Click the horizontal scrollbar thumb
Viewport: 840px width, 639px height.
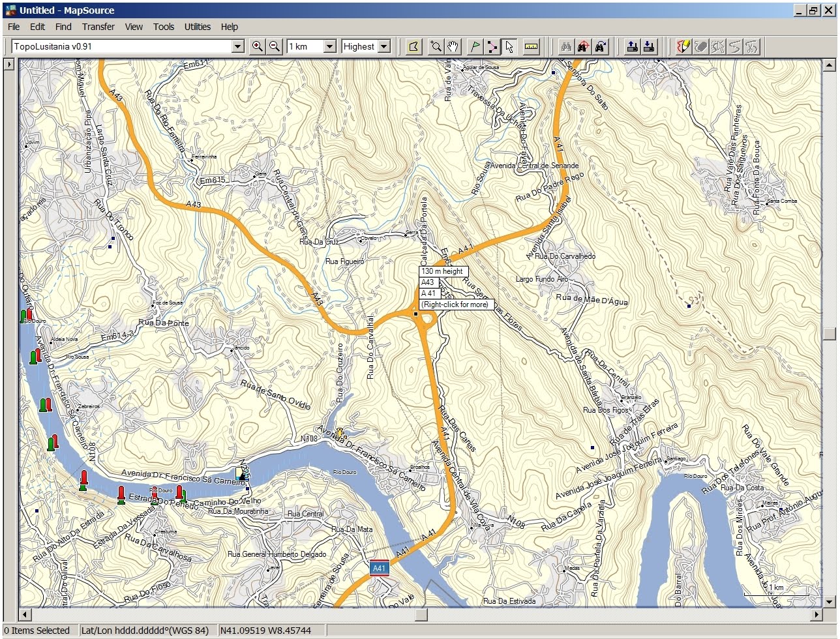[x=421, y=614]
